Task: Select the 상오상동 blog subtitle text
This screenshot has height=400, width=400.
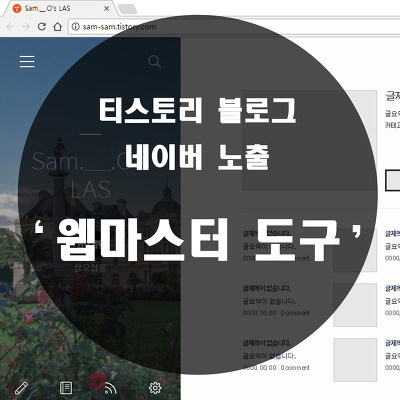Action: click(90, 268)
